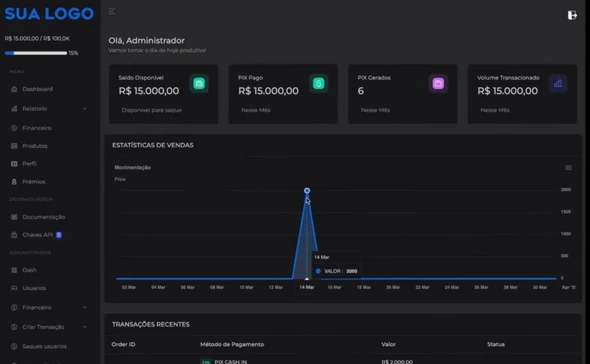Click the Valor column header
Image resolution: width=590 pixels, height=364 pixels.
coord(388,344)
